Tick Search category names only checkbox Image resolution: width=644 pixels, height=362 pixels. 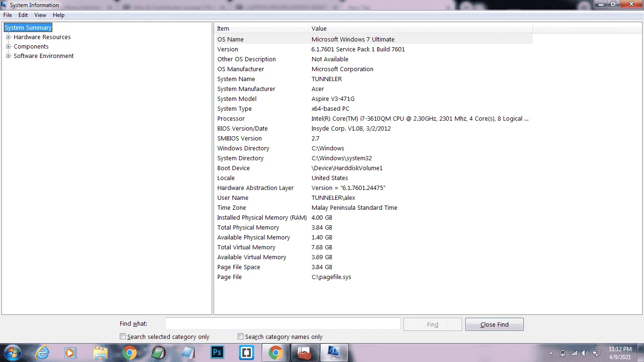pyautogui.click(x=241, y=337)
